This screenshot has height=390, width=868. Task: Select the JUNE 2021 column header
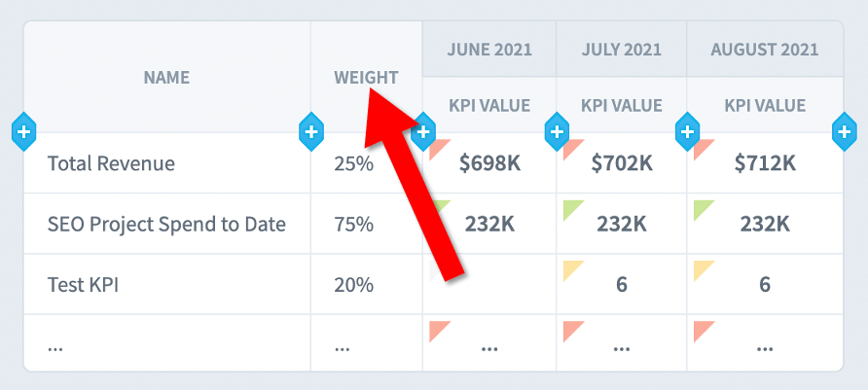point(489,50)
